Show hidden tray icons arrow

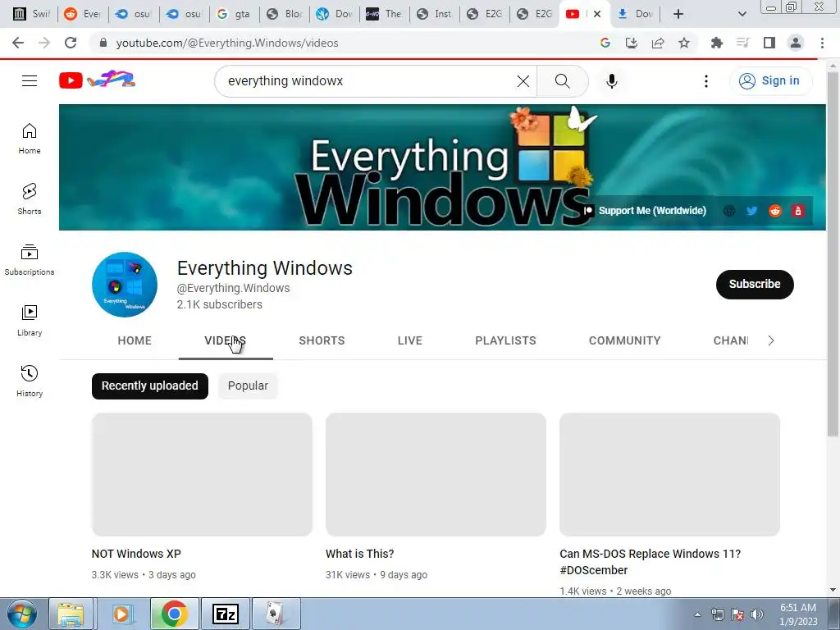[x=697, y=614]
